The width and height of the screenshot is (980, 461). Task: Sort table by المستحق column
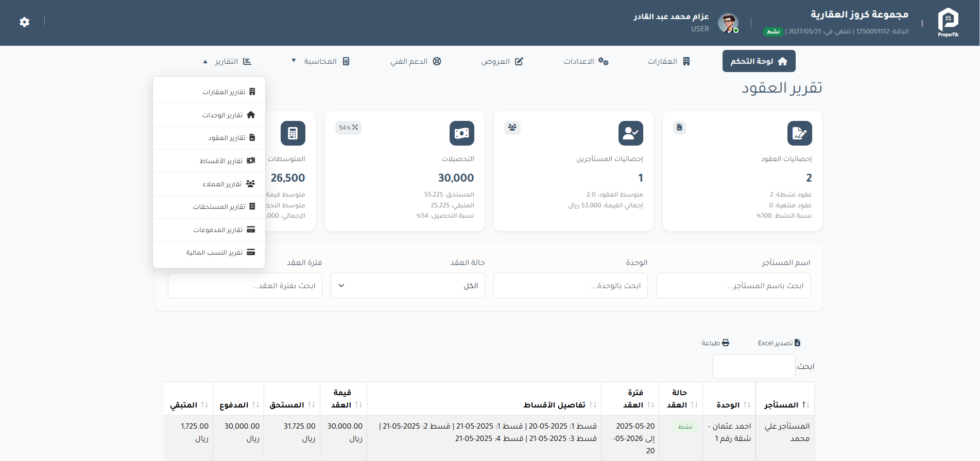(292, 399)
